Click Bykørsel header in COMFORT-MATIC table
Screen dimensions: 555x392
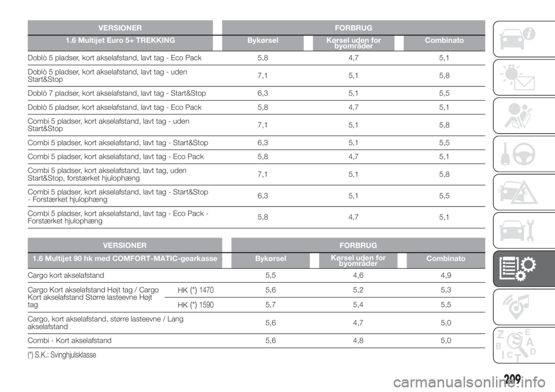(271, 260)
